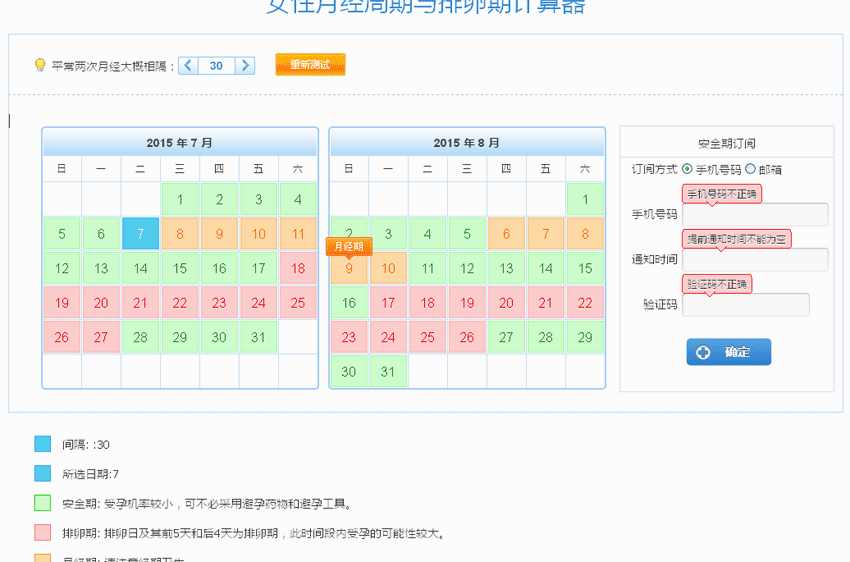
Task: Select August 9 under 月经期 tag
Action: coord(349,269)
